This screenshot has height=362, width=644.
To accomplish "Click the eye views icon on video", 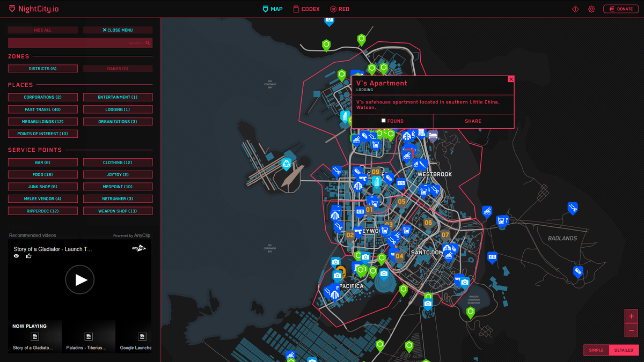I will coord(17,256).
